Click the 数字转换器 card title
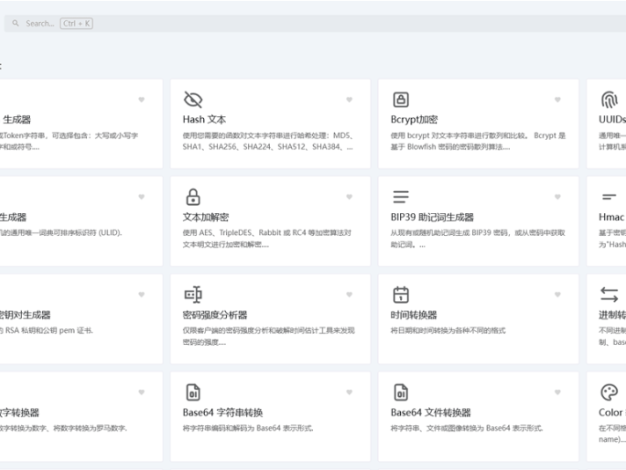 (20, 412)
